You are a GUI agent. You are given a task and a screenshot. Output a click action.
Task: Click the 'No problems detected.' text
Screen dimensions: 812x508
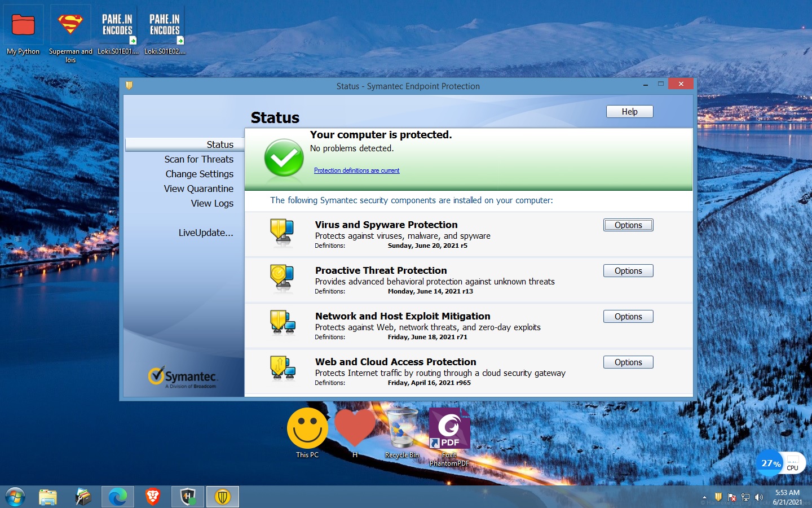(352, 148)
